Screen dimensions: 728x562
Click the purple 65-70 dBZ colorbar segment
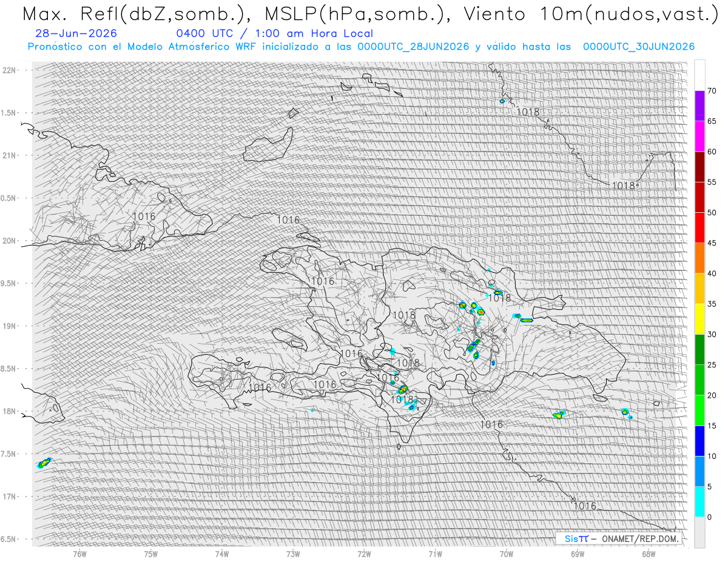tap(699, 106)
